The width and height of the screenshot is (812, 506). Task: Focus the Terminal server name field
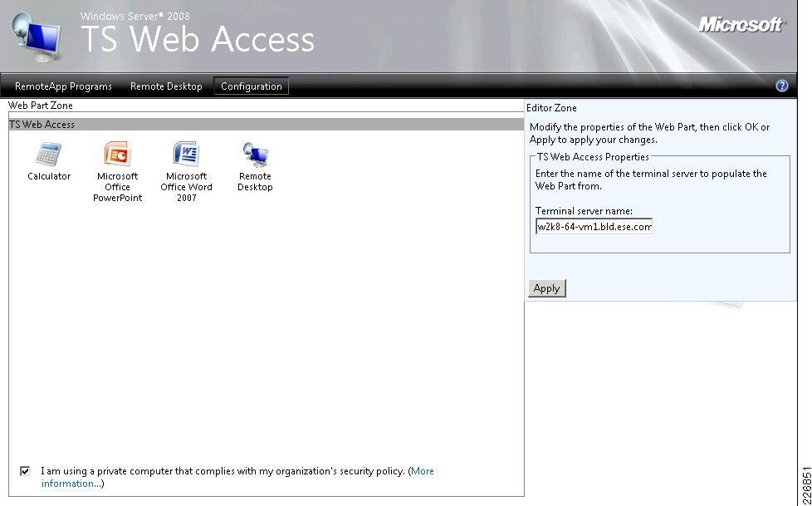(x=594, y=227)
